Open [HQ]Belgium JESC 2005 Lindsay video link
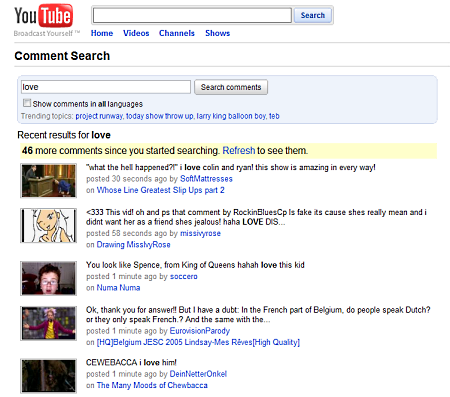Viewport: 450px width, 397px height. [198, 342]
